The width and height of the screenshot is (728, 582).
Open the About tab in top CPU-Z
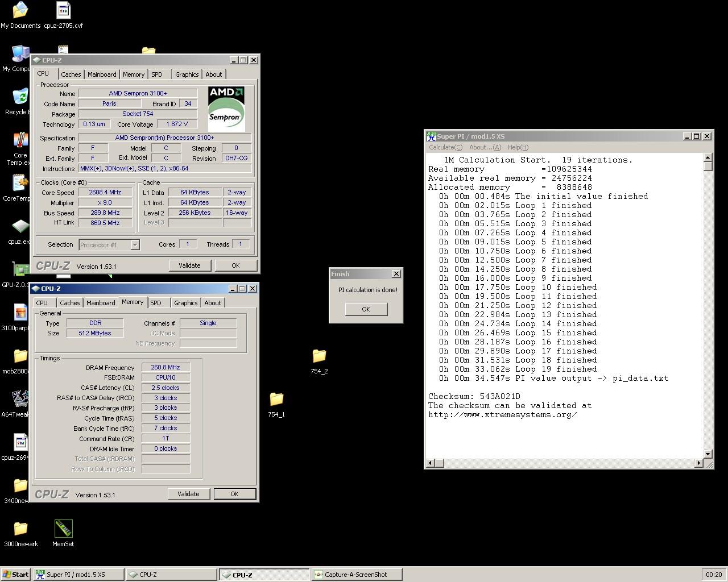click(x=214, y=74)
